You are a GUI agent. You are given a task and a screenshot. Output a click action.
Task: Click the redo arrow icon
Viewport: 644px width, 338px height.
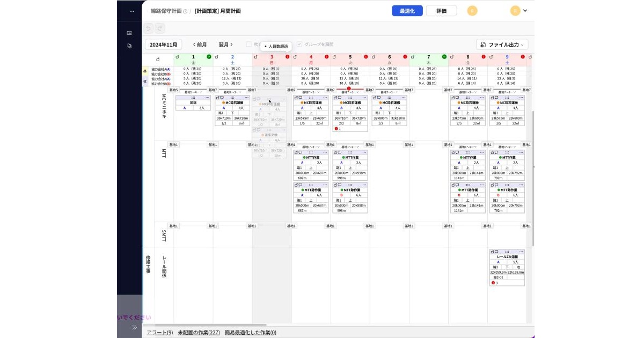[x=160, y=29]
